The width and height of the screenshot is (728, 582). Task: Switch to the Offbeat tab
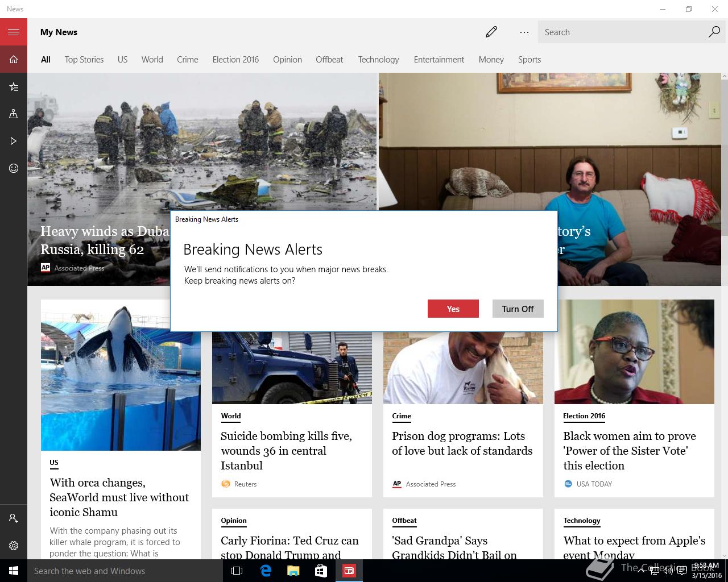coord(329,59)
